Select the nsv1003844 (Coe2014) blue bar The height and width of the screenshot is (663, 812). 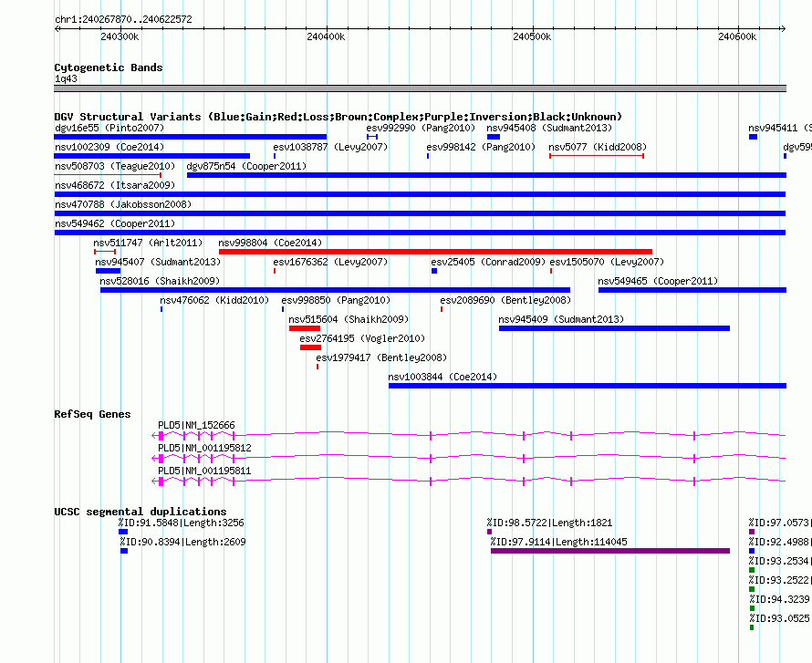point(588,386)
